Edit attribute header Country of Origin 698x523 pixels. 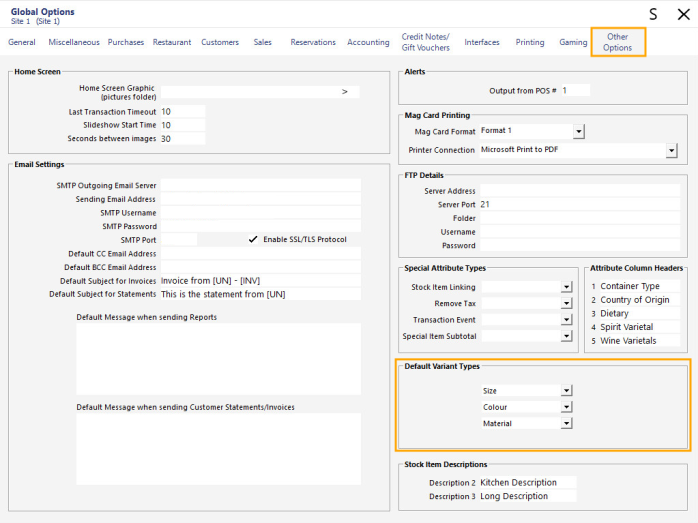click(639, 300)
